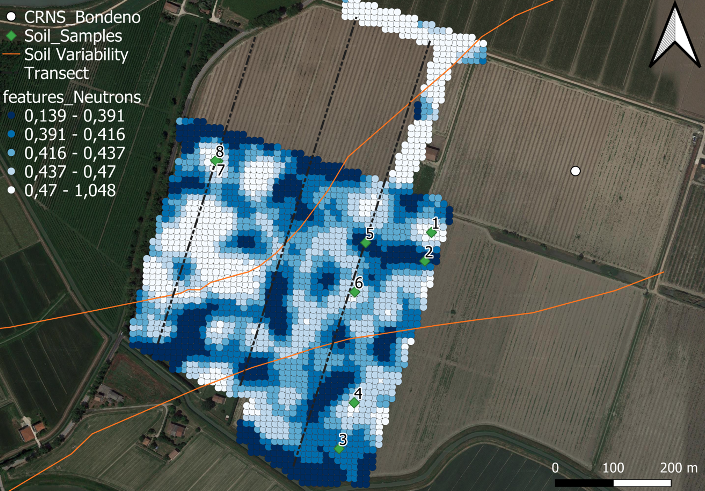
Task: Select soil sample diamond marker 4
Action: [x=354, y=403]
